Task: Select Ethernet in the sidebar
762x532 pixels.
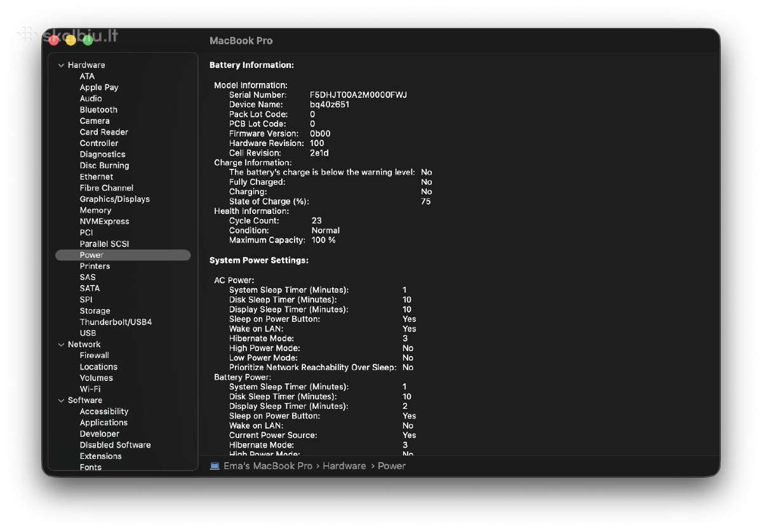Action: (97, 177)
